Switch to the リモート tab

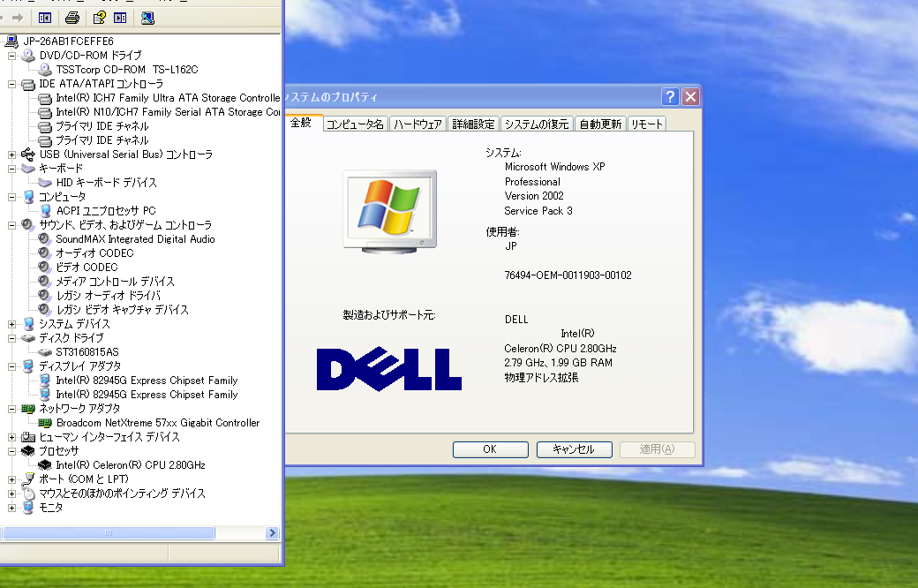pos(646,124)
